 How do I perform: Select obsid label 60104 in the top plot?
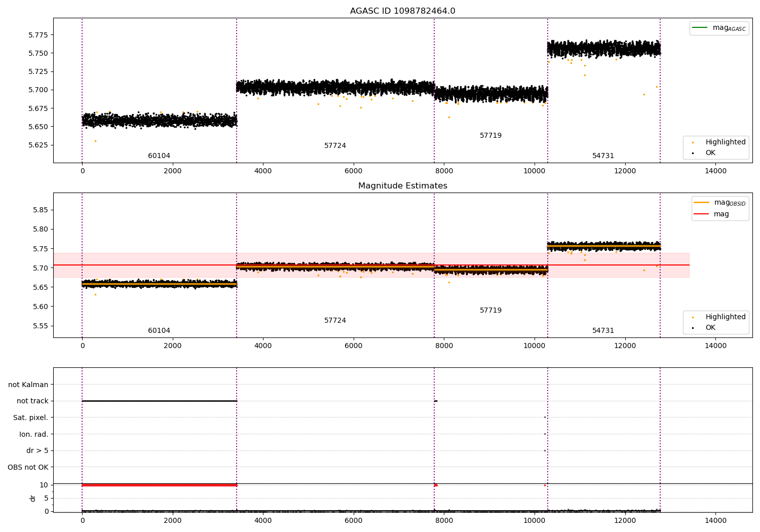tap(159, 156)
